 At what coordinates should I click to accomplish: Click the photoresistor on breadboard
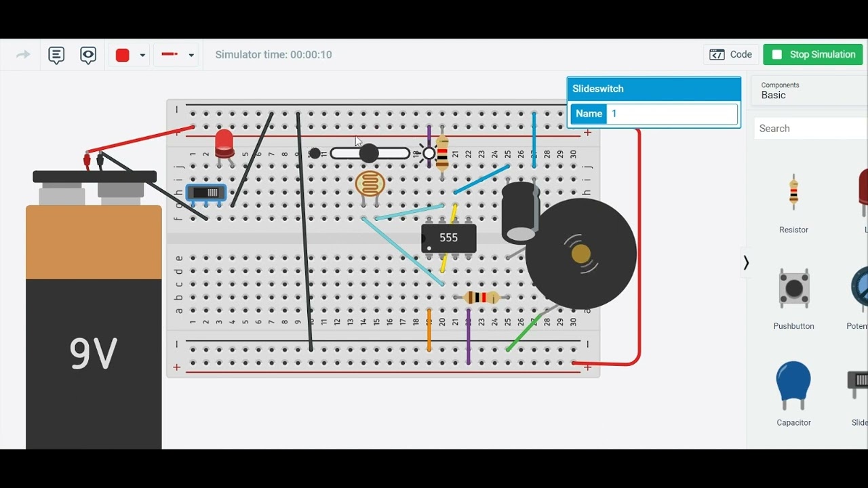coord(370,184)
